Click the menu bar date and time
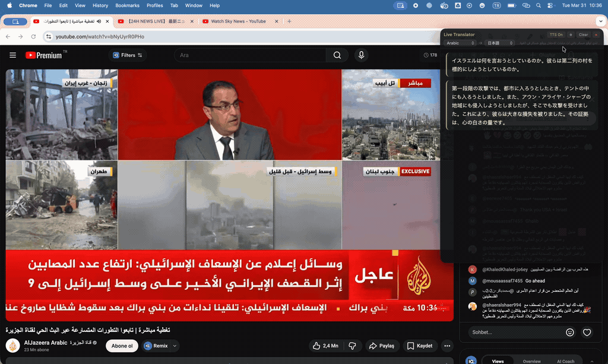The height and width of the screenshot is (364, 608). (582, 5)
